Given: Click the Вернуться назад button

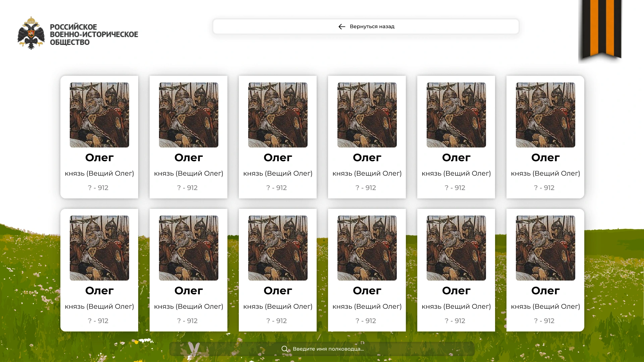Looking at the screenshot, I should tap(366, 26).
